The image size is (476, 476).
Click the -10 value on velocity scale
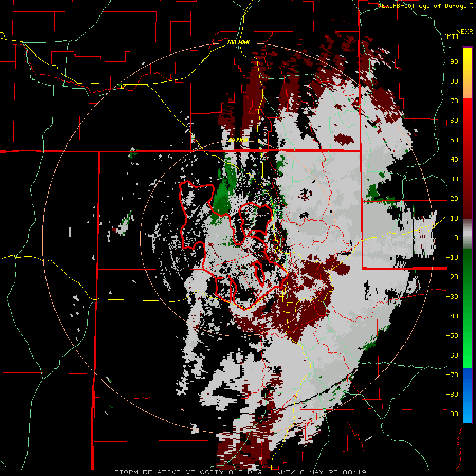pyautogui.click(x=452, y=258)
